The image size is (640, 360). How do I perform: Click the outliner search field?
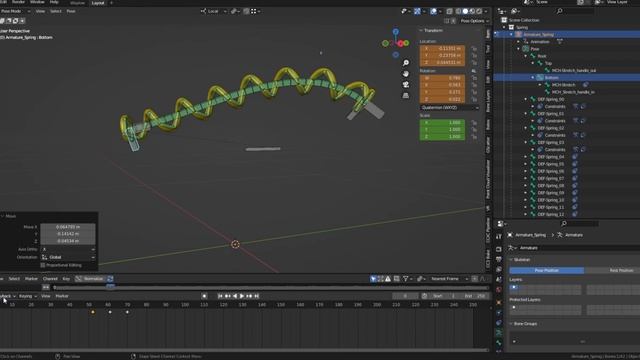click(x=575, y=11)
